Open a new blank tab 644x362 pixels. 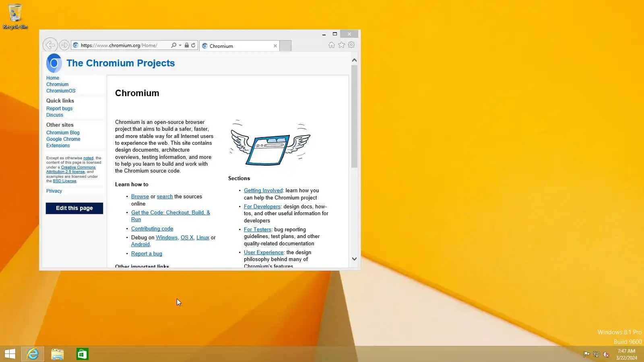[x=285, y=46]
